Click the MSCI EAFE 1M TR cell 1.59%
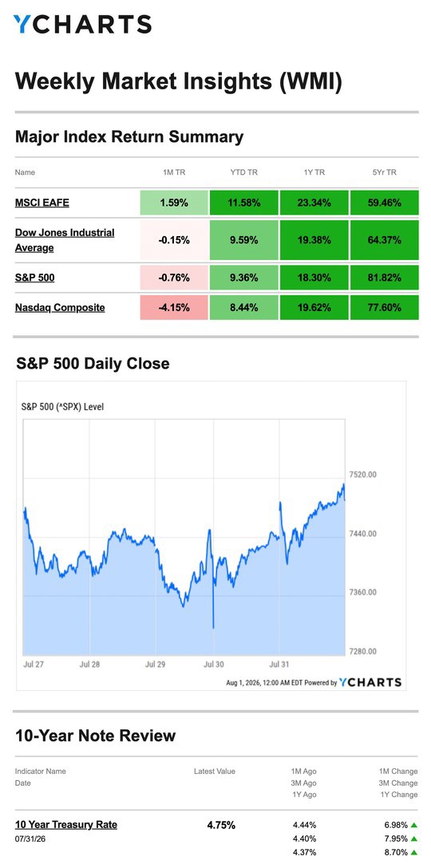 point(174,203)
